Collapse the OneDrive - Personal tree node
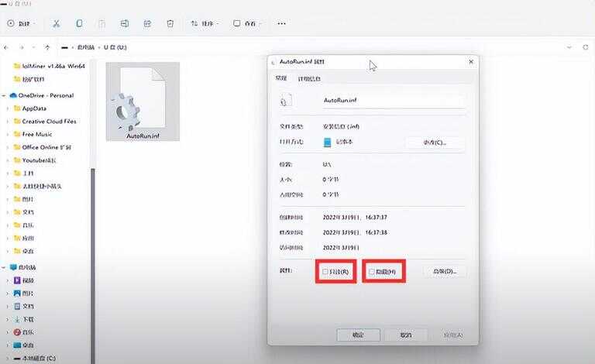The image size is (595, 364). [4, 95]
